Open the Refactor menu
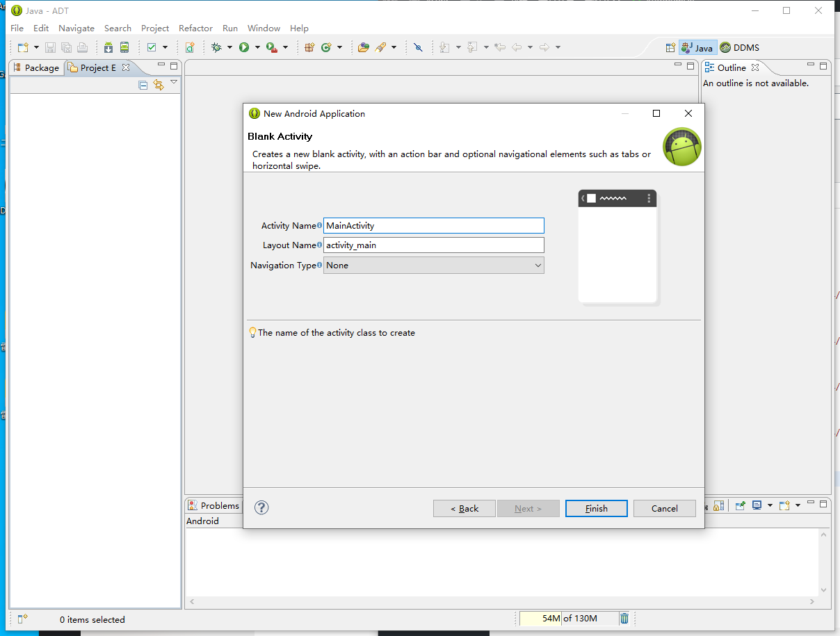This screenshot has width=840, height=636. coord(195,28)
